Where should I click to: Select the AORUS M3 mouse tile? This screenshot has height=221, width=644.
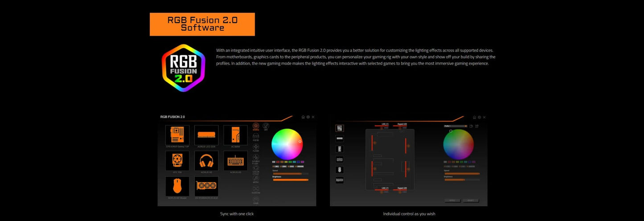coord(177,186)
